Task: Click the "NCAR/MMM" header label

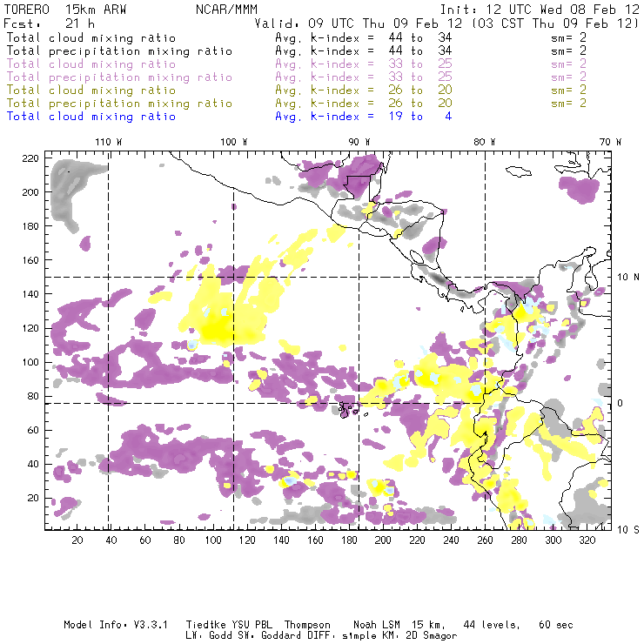Action: (226, 10)
